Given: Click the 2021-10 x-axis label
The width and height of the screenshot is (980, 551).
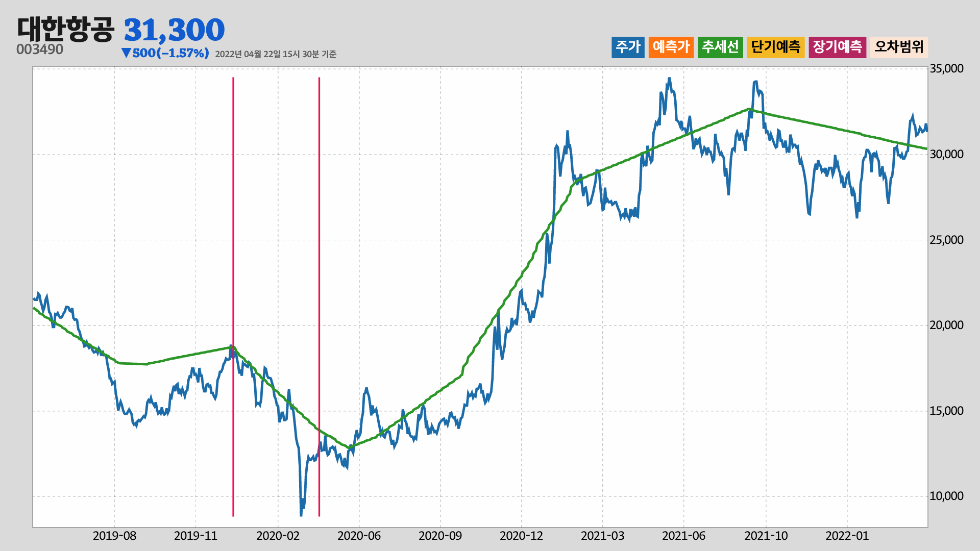Looking at the screenshot, I should [x=766, y=536].
